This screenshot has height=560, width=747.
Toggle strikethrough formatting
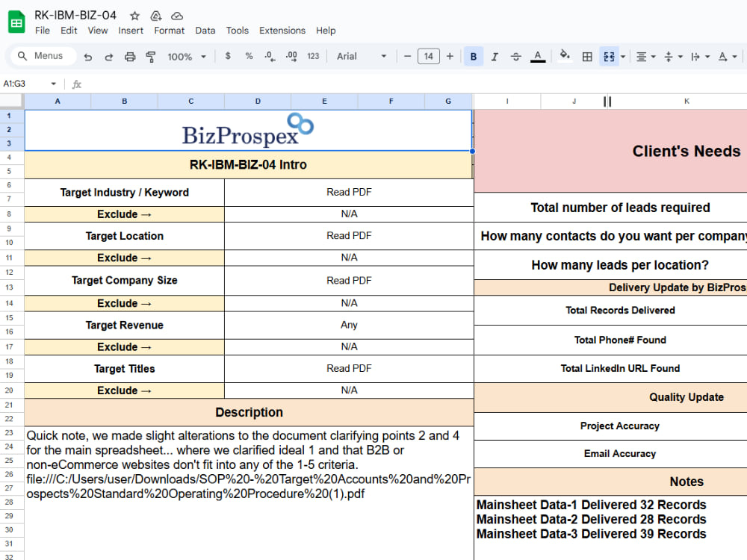click(516, 56)
